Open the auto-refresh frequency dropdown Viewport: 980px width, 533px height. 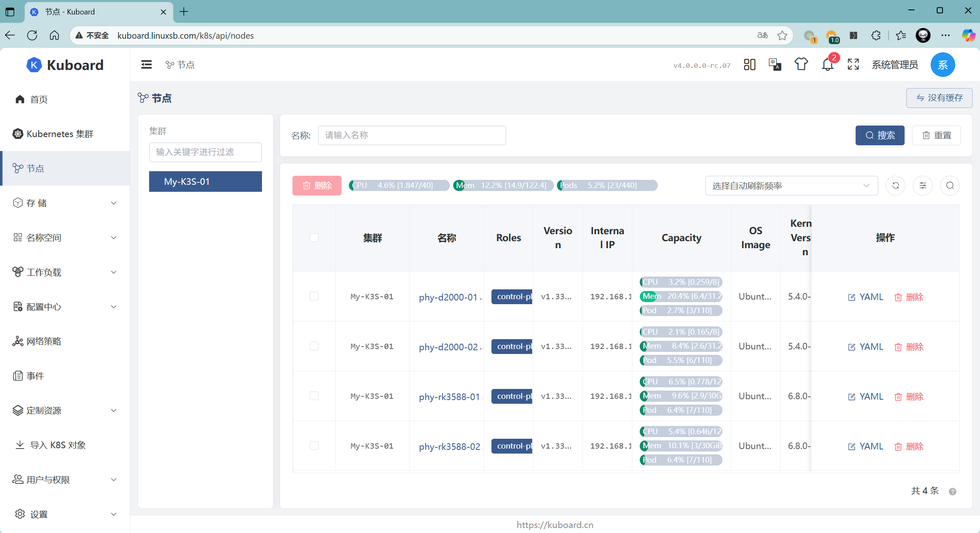tap(791, 186)
